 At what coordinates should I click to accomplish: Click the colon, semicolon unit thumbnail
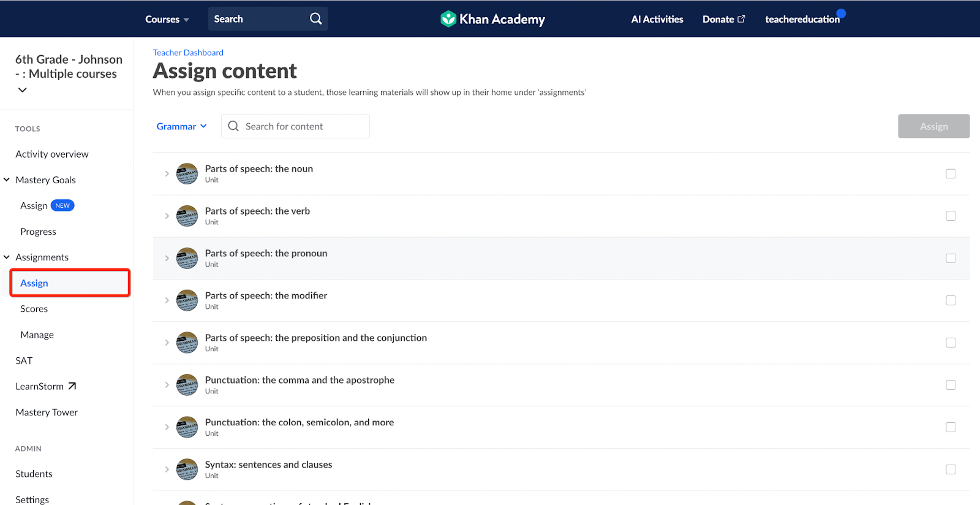[x=187, y=427]
